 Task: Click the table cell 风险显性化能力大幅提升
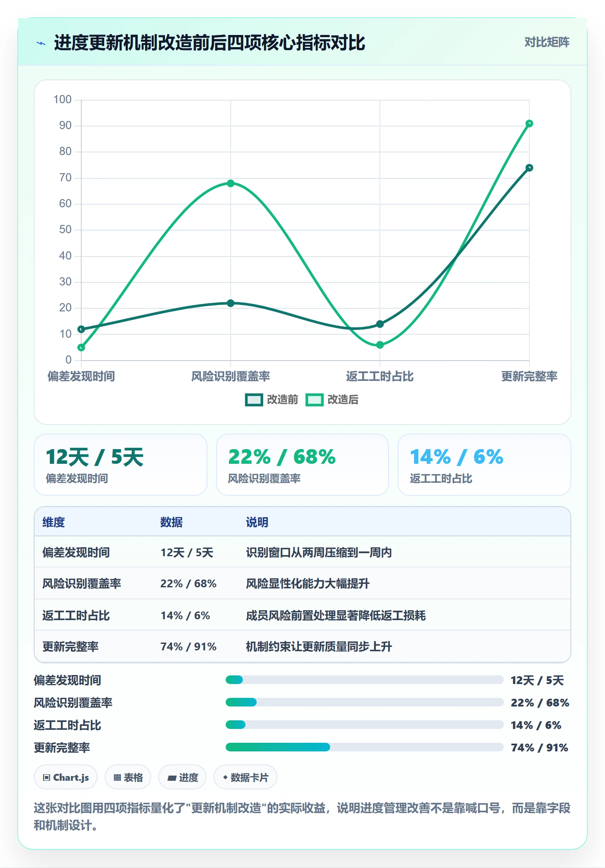click(x=308, y=583)
